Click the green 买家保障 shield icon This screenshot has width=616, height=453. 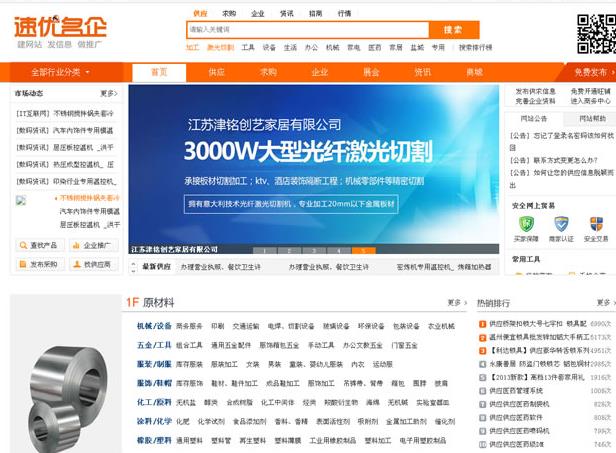tap(526, 224)
